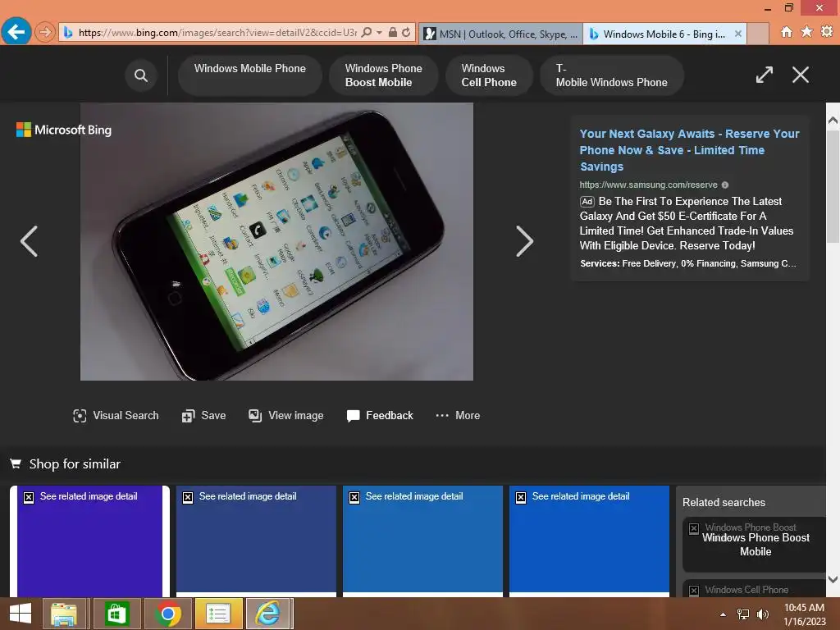This screenshot has width=840, height=630.
Task: Open the More options menu
Action: pos(458,416)
